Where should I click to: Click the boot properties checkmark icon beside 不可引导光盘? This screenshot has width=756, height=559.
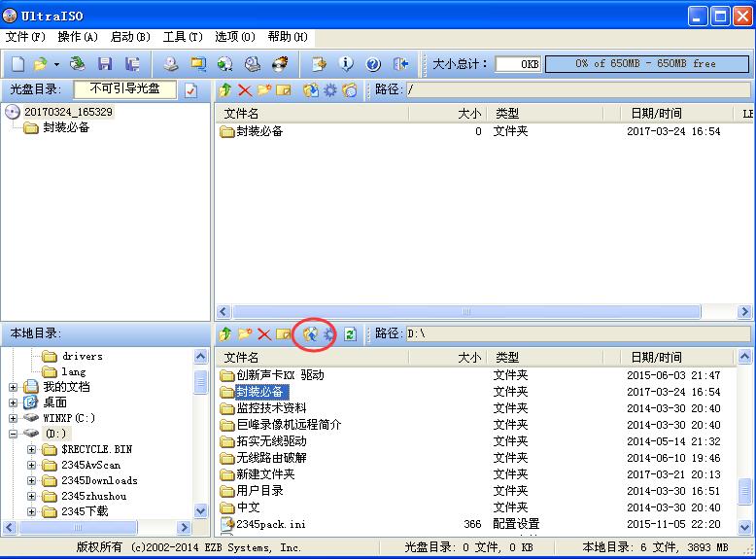(190, 89)
